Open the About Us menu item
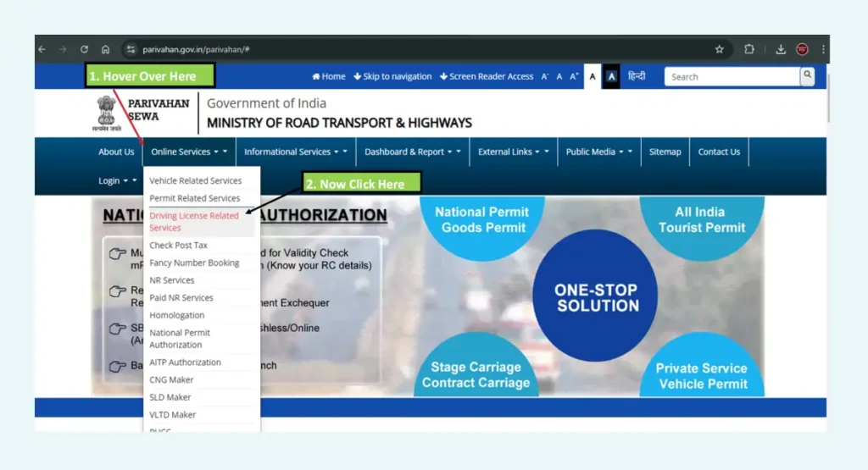 coord(116,152)
